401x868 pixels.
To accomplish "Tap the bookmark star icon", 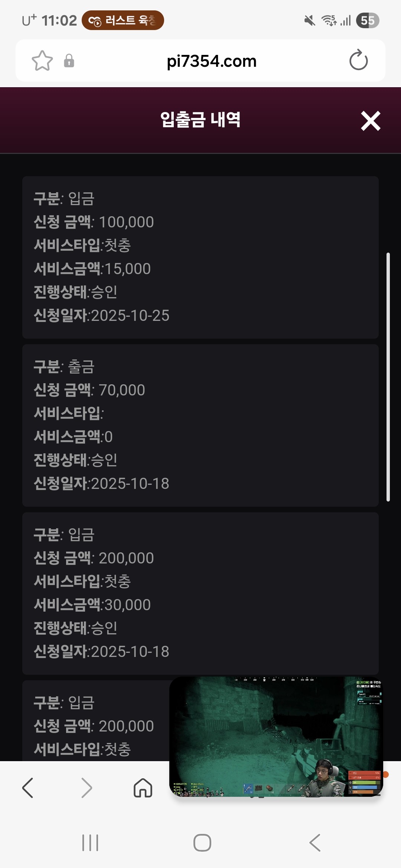I will point(42,60).
